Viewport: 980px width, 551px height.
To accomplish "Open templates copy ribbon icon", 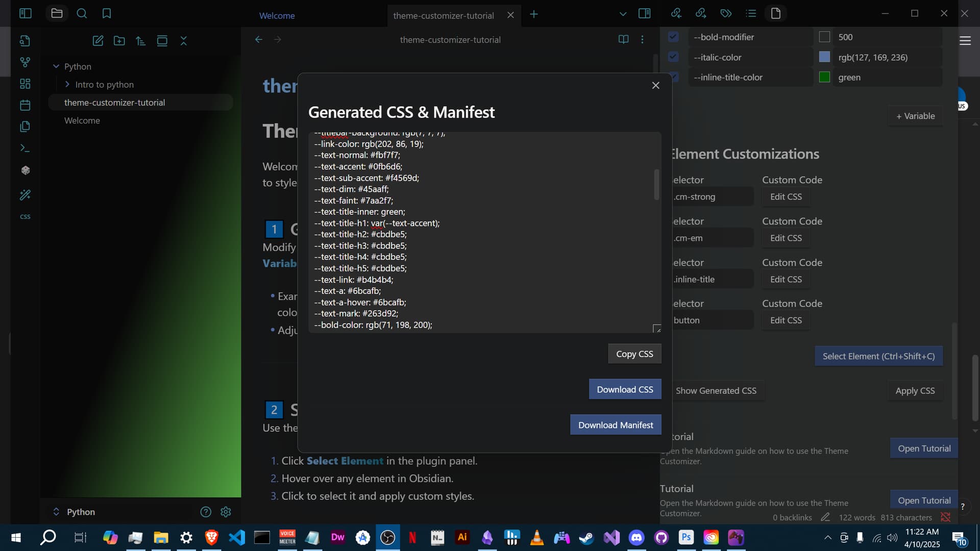I will click(x=25, y=127).
